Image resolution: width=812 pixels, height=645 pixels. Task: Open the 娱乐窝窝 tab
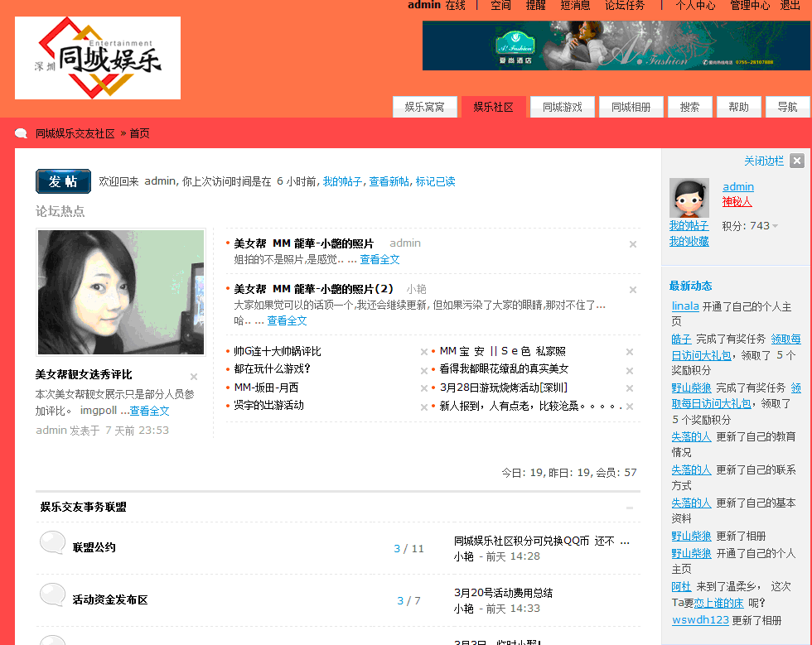pos(424,107)
